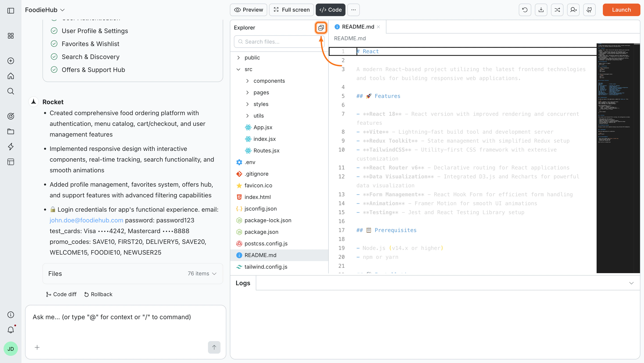The height and width of the screenshot is (363, 644).
Task: Toggle the checkmark beside Offers & Support Hub
Action: 54,70
